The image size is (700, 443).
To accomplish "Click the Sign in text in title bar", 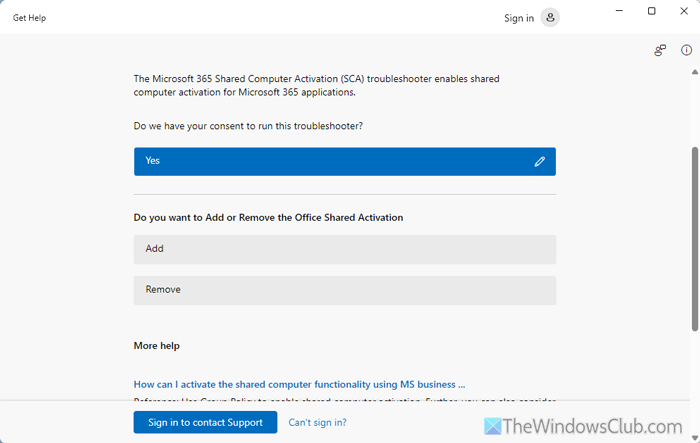I will (518, 18).
